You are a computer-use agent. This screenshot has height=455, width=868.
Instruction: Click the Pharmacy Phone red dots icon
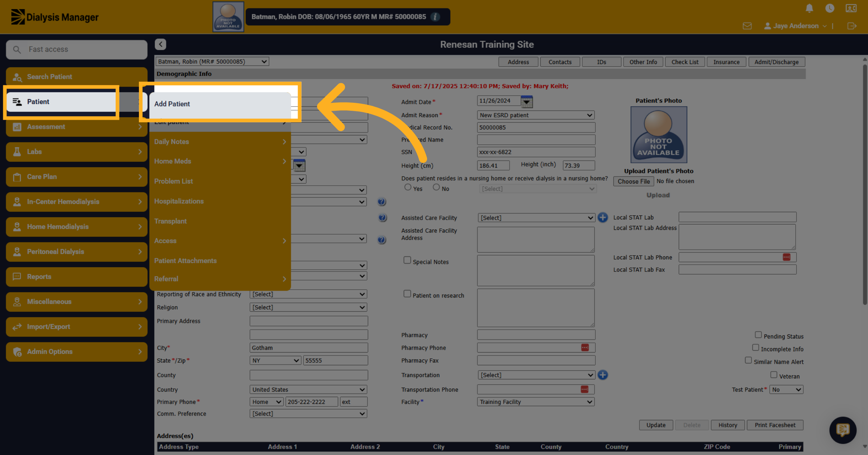click(585, 347)
